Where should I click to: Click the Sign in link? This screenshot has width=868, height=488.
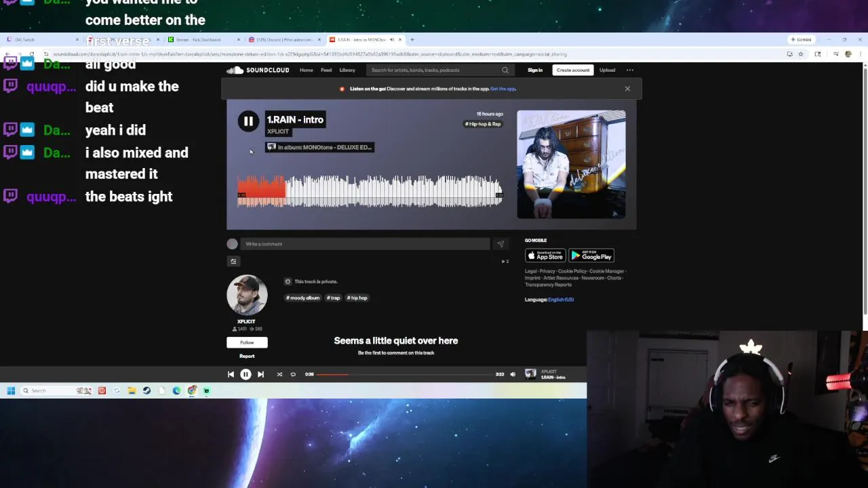point(535,70)
